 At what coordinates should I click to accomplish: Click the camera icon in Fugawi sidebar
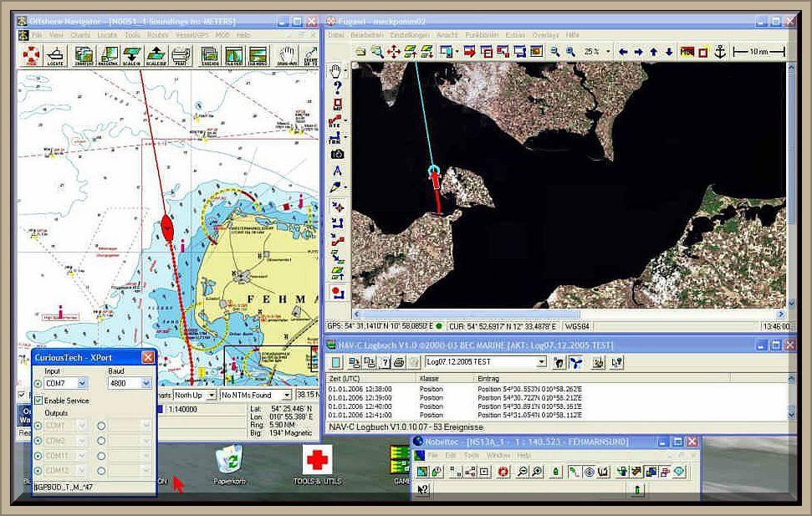(x=337, y=154)
